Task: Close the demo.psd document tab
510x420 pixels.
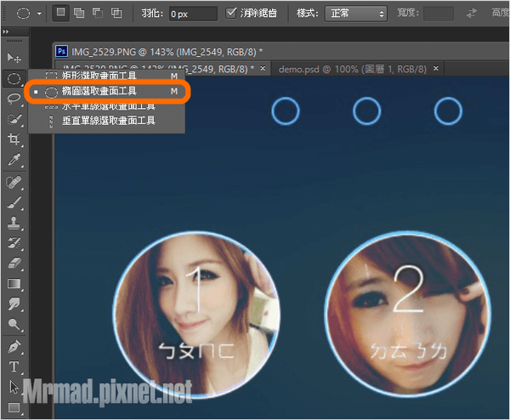Action: (436, 68)
